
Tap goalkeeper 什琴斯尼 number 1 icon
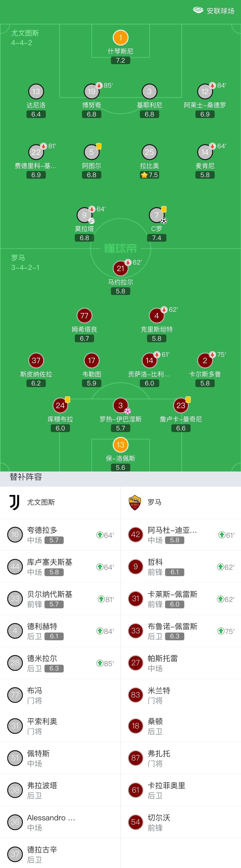point(120,38)
